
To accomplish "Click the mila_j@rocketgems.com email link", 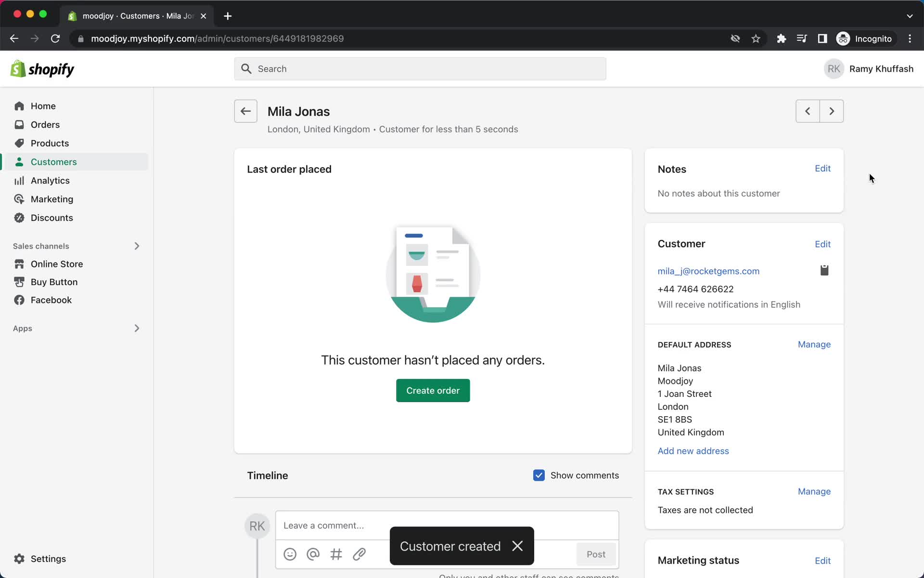I will [x=708, y=271].
